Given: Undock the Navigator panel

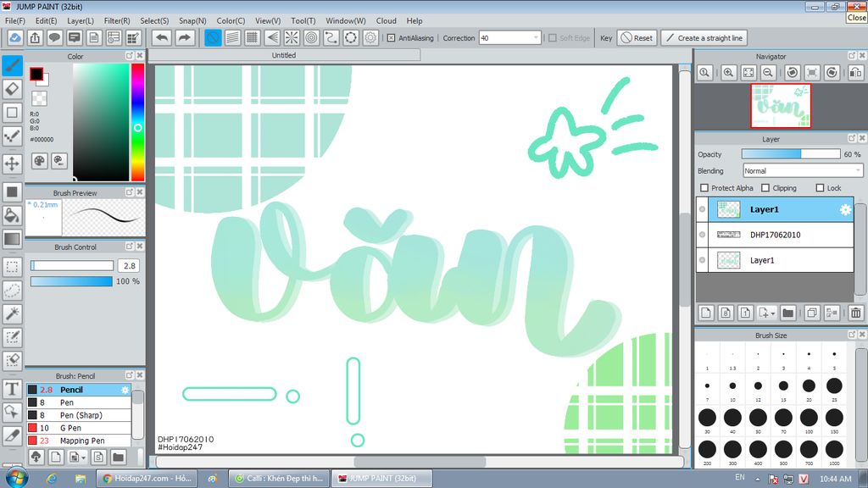Looking at the screenshot, I should [852, 56].
